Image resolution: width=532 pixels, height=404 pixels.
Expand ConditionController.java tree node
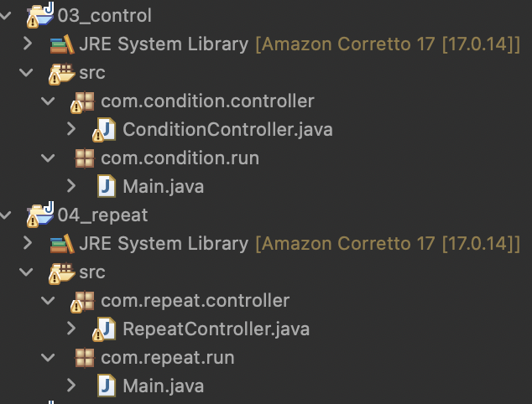coord(72,130)
